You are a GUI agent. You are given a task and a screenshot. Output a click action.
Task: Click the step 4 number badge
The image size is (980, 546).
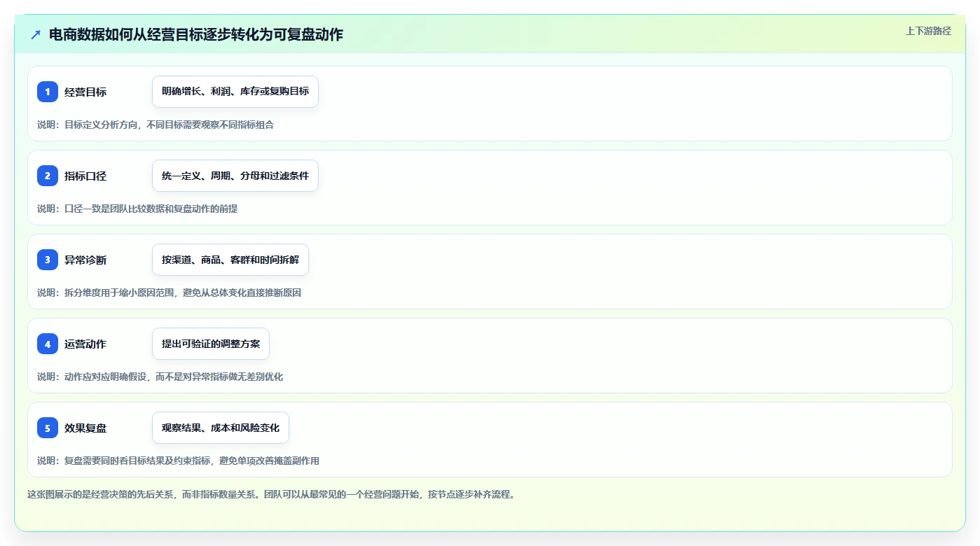48,344
